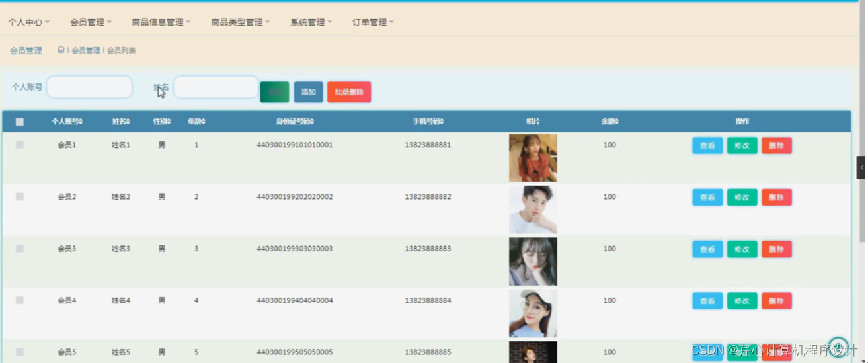The height and width of the screenshot is (363, 868).
Task: Click the 会员3 account cell
Action: (x=67, y=249)
